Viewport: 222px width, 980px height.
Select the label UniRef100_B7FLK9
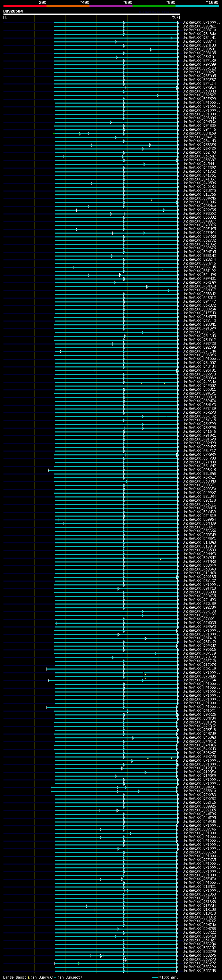[x=199, y=60]
